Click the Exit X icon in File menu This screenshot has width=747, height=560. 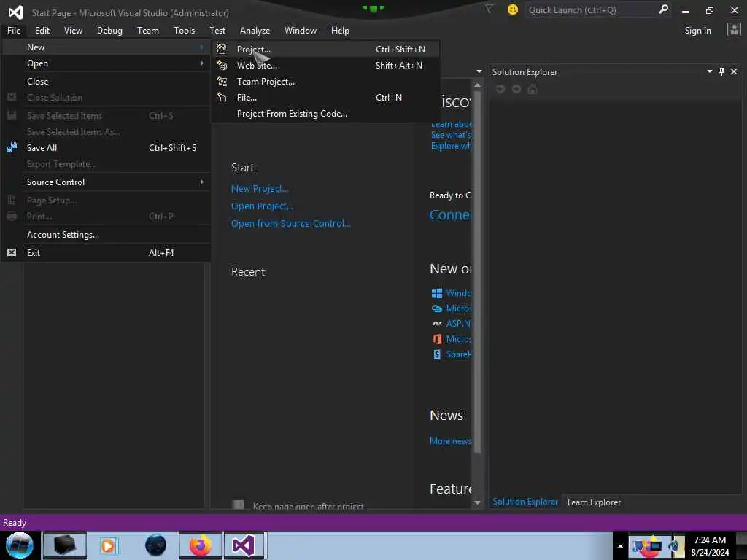12,252
